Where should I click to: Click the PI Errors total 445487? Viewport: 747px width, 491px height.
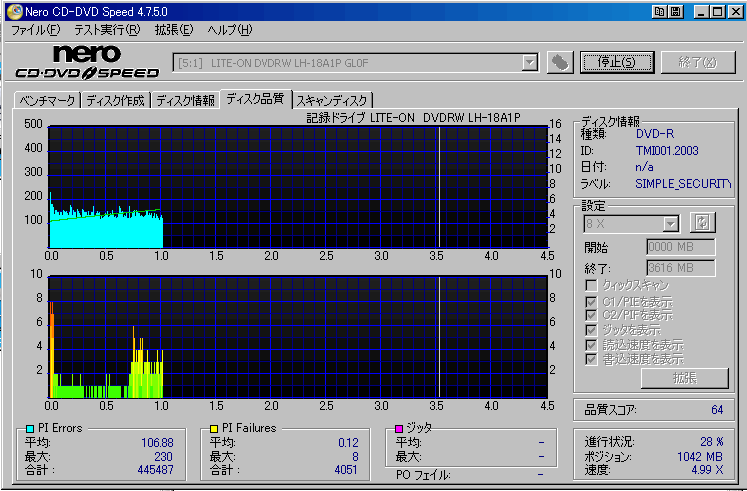pyautogui.click(x=155, y=470)
